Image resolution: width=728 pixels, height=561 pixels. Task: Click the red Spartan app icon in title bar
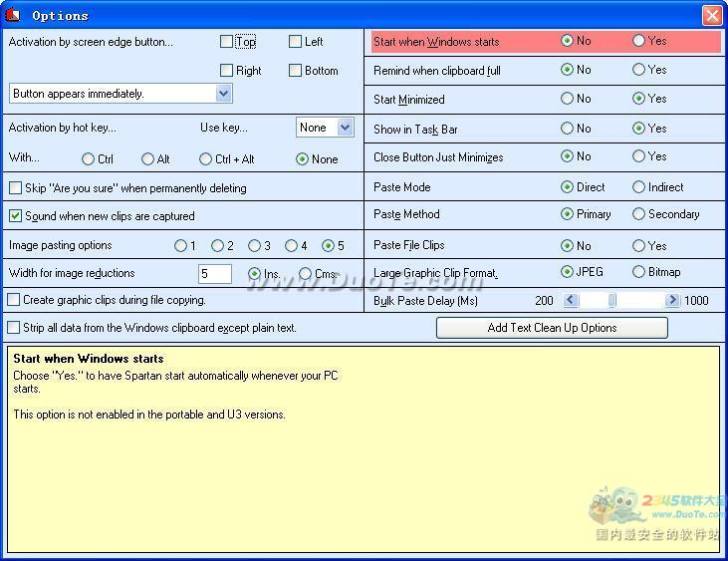[x=13, y=15]
